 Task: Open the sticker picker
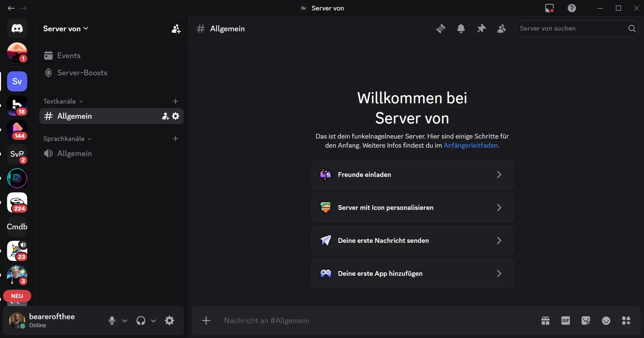(585, 321)
